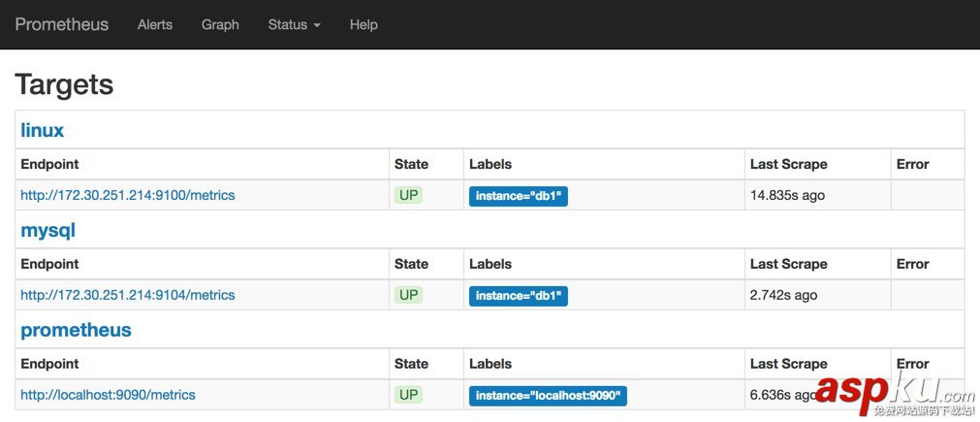Viewport: 980px width, 422px height.
Task: Open the 172.30.251.214:9104 metrics endpoint
Action: point(128,295)
